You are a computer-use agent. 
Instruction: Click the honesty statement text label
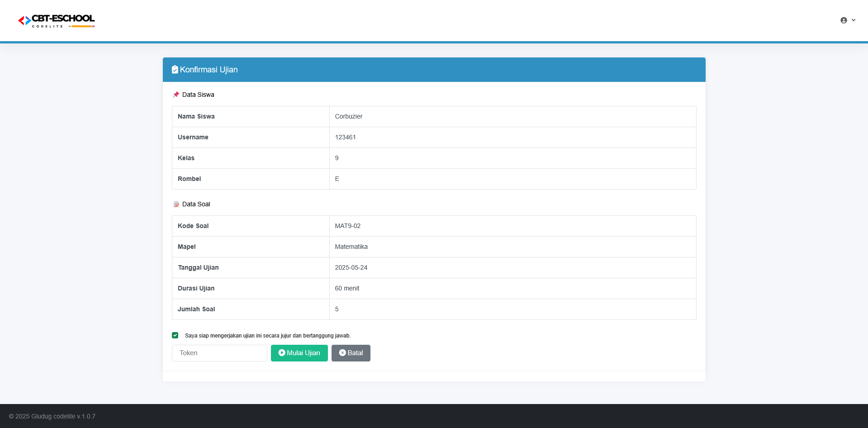click(x=268, y=336)
